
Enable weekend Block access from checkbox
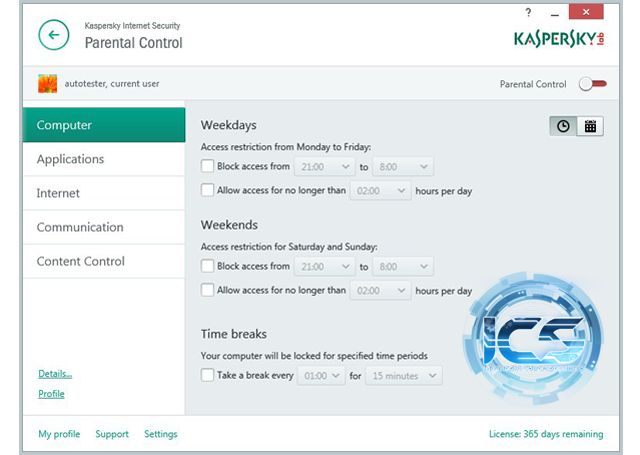tap(207, 266)
